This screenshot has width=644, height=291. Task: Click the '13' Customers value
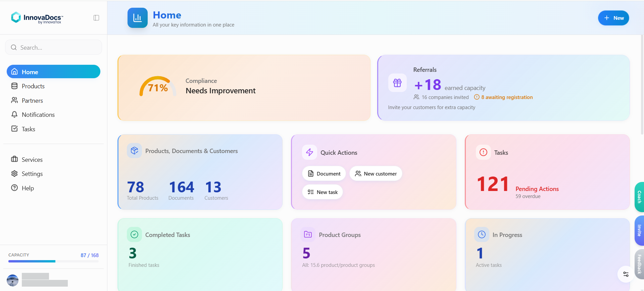(x=213, y=187)
